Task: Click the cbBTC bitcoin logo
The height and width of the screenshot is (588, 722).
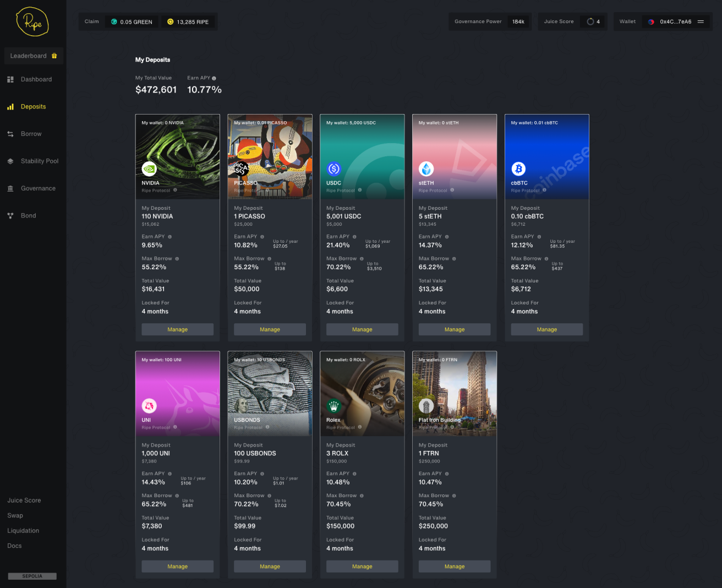Action: (x=518, y=169)
